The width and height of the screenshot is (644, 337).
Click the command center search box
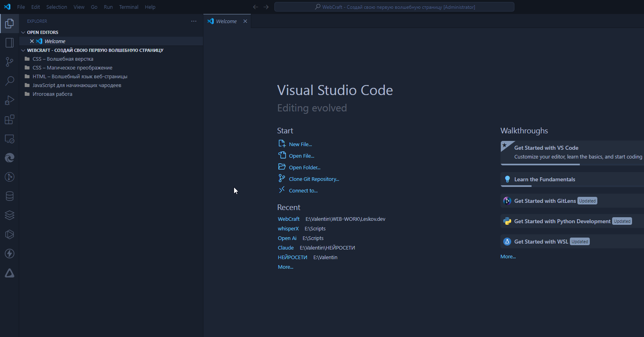pyautogui.click(x=394, y=7)
